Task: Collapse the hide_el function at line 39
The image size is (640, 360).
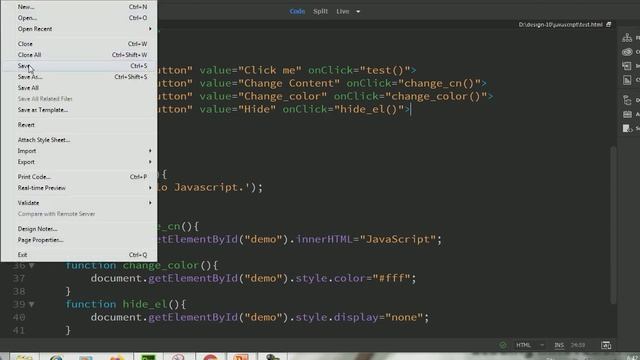Action: [x=31, y=304]
